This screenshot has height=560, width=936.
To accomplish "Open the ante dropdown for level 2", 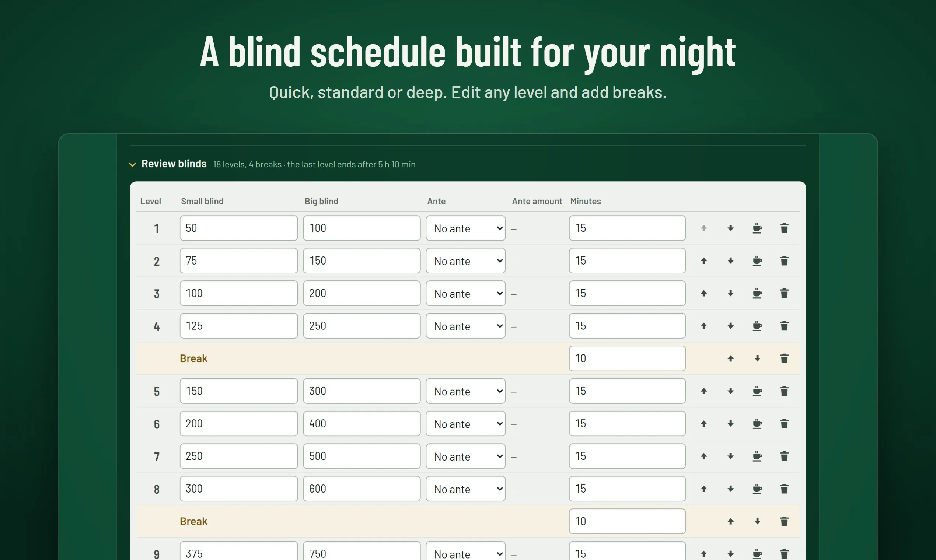I will tap(465, 260).
